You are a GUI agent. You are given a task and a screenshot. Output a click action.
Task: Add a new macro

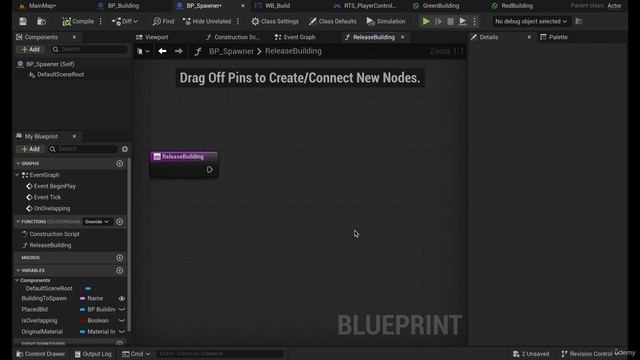(120, 258)
